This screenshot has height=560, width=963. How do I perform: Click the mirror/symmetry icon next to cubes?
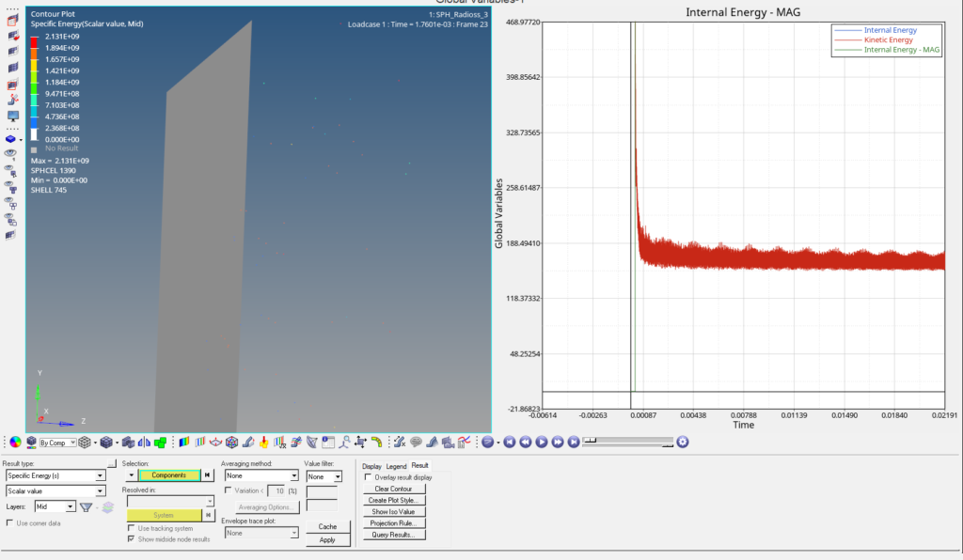pos(144,443)
